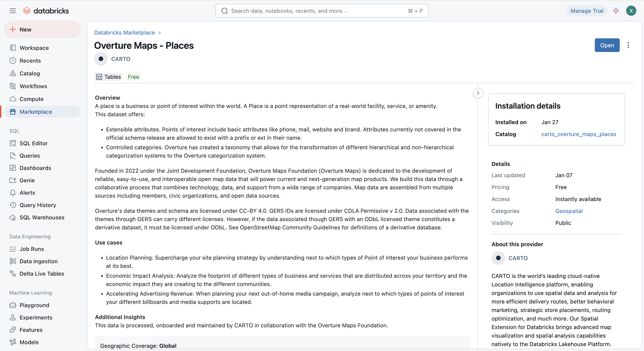Click the Delta Live Tables icon
The width and height of the screenshot is (644, 351).
pos(13,273)
